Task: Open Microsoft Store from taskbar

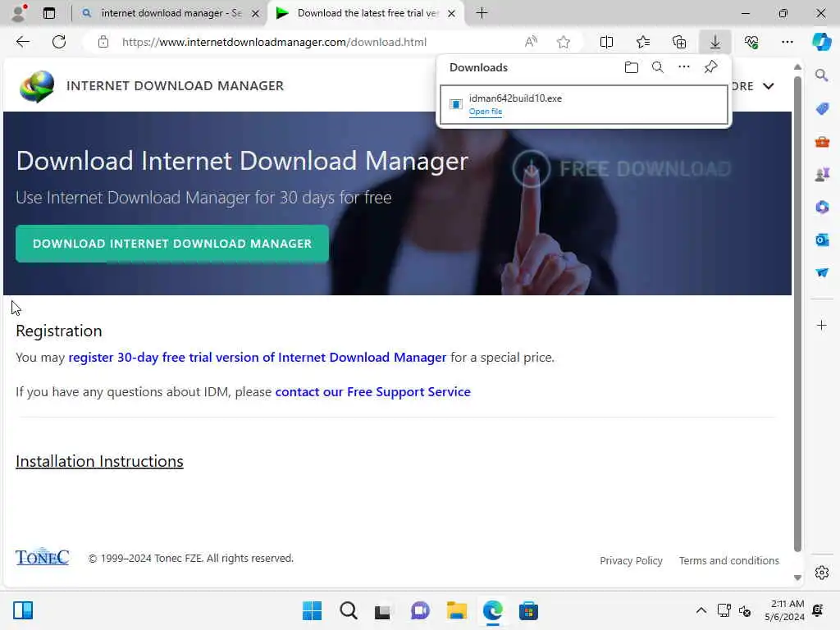Action: (x=528, y=610)
